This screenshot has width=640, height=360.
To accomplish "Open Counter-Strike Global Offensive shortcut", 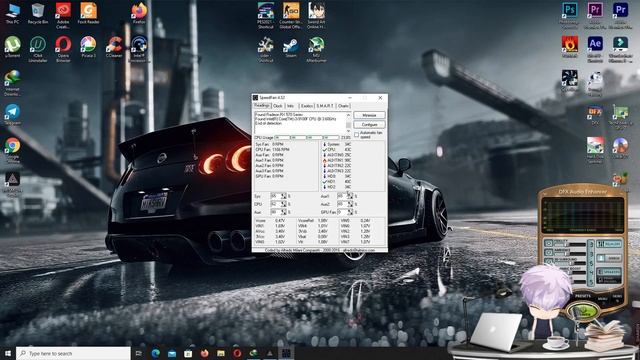I will [291, 16].
